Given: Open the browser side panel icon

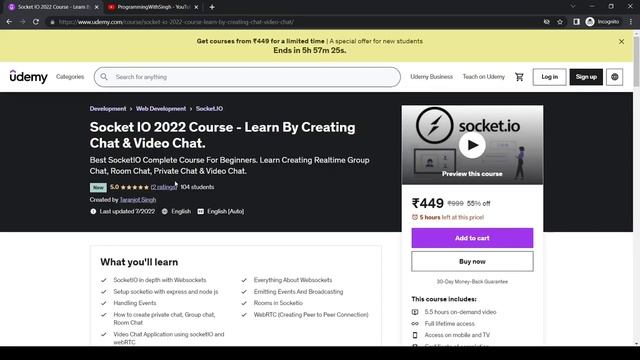Looking at the screenshot, I should tap(576, 22).
